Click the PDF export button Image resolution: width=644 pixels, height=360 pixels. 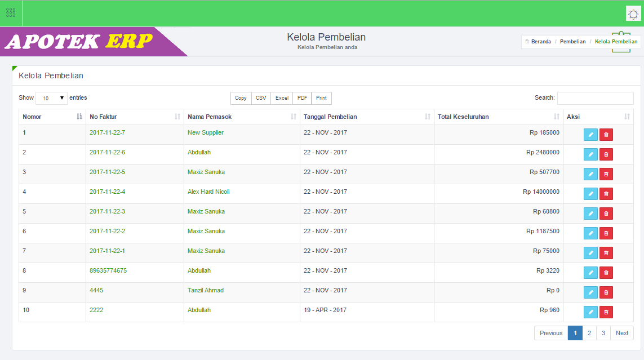point(302,98)
